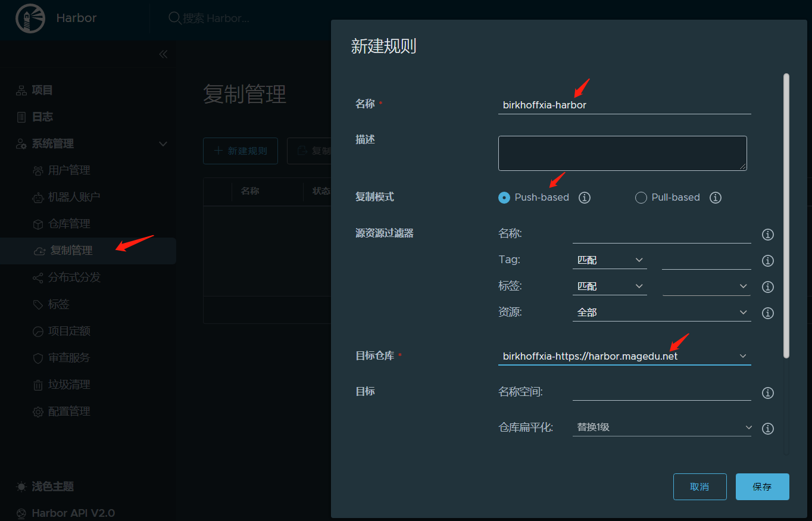The width and height of the screenshot is (812, 521).
Task: Open 标签 in sidebar
Action: (x=59, y=304)
